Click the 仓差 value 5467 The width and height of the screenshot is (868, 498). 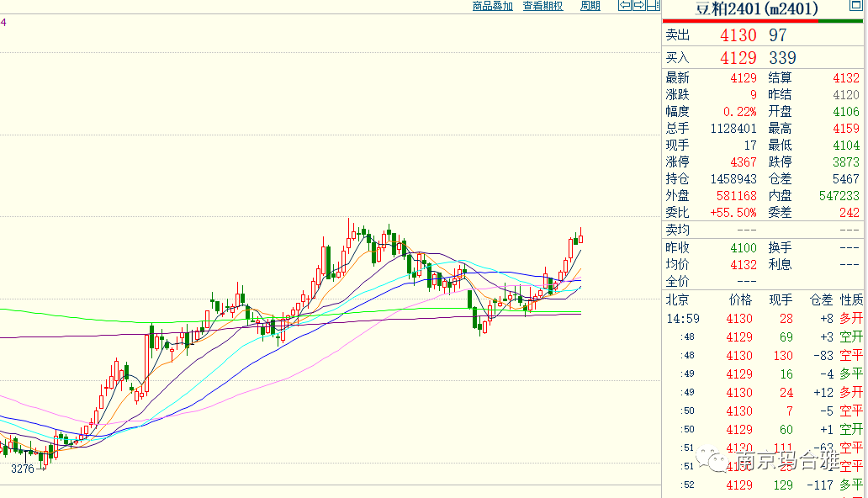(x=846, y=179)
